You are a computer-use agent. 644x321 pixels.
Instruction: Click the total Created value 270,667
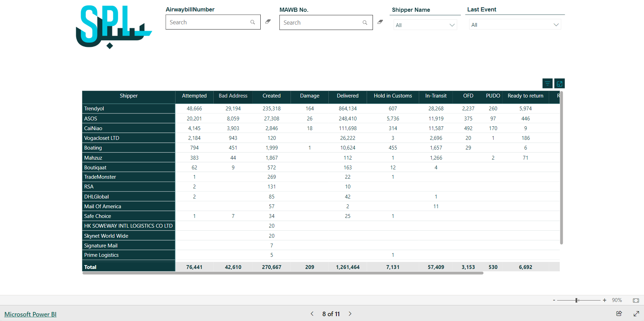271,267
